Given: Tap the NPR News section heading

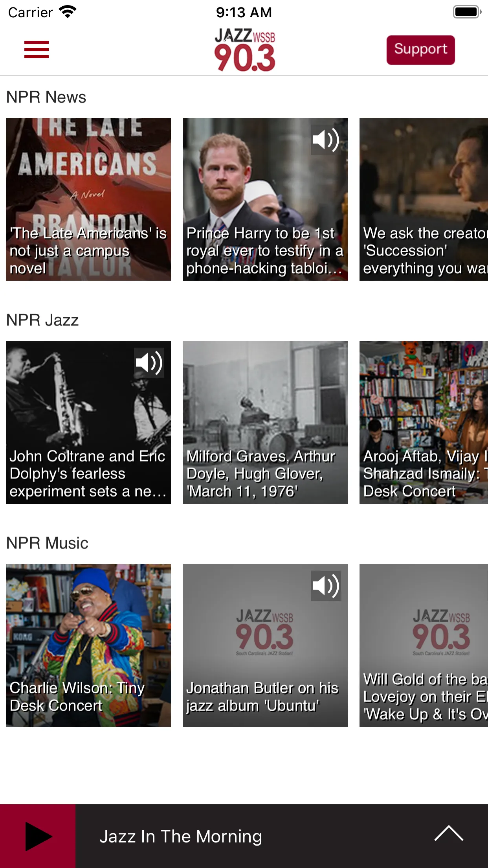Looking at the screenshot, I should (46, 97).
